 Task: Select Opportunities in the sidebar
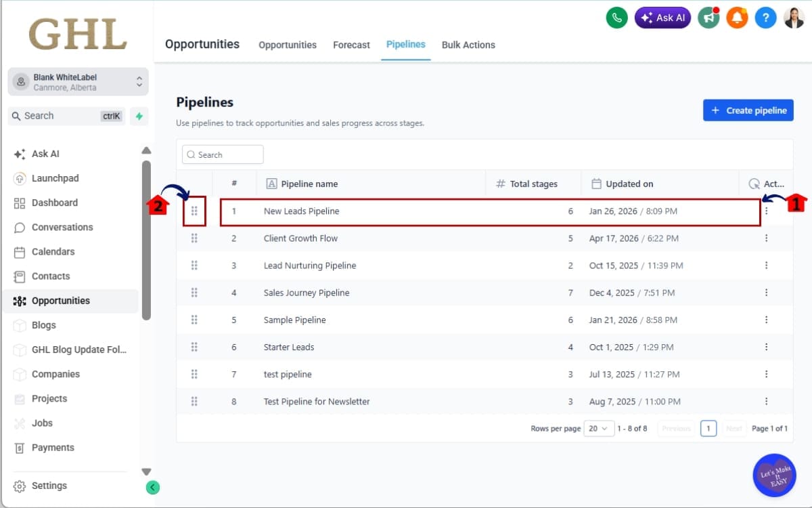click(70, 301)
